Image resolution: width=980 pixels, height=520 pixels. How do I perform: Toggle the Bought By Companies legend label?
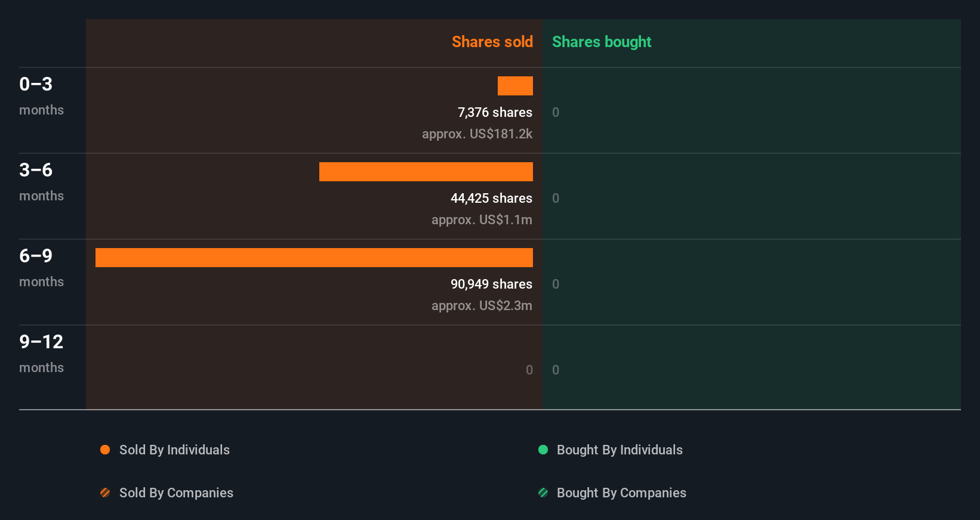tap(621, 493)
